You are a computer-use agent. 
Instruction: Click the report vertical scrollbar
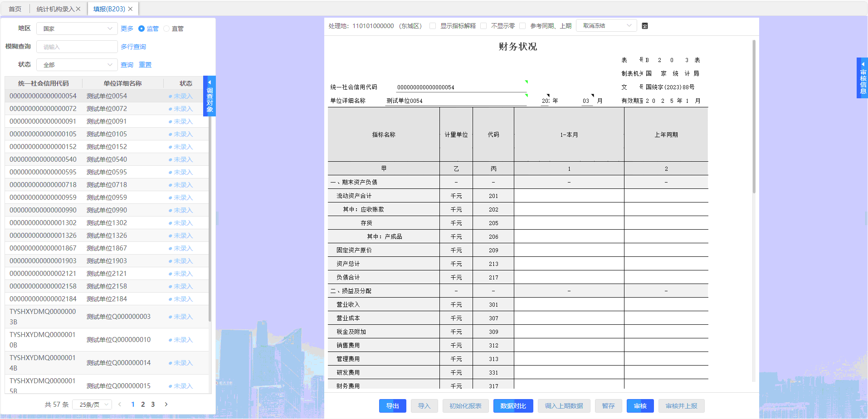pyautogui.click(x=754, y=117)
